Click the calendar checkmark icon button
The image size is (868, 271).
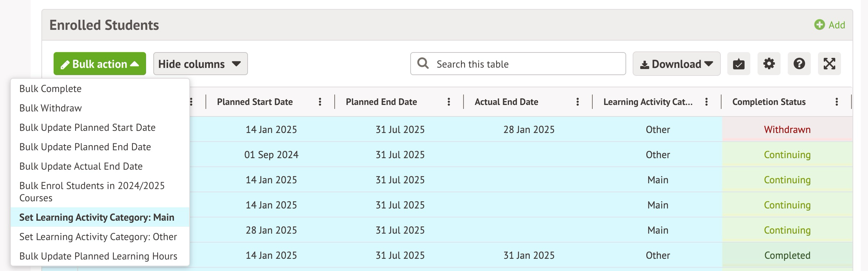point(738,64)
